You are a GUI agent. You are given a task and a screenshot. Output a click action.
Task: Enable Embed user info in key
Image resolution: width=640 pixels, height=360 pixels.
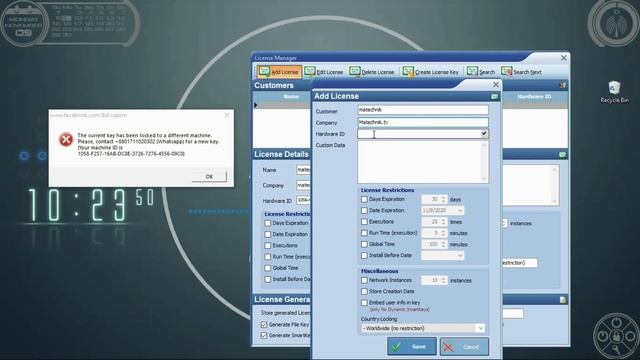click(364, 303)
